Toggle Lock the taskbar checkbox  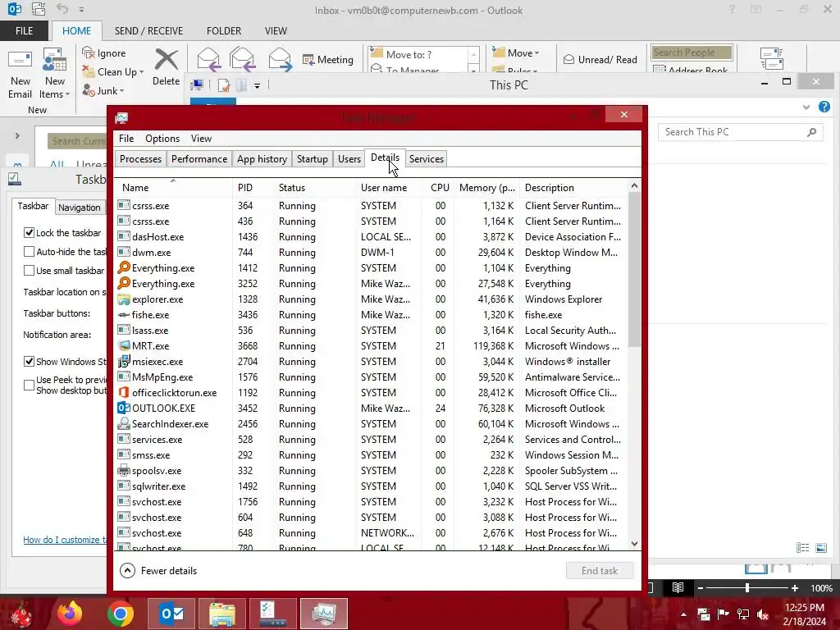point(29,232)
